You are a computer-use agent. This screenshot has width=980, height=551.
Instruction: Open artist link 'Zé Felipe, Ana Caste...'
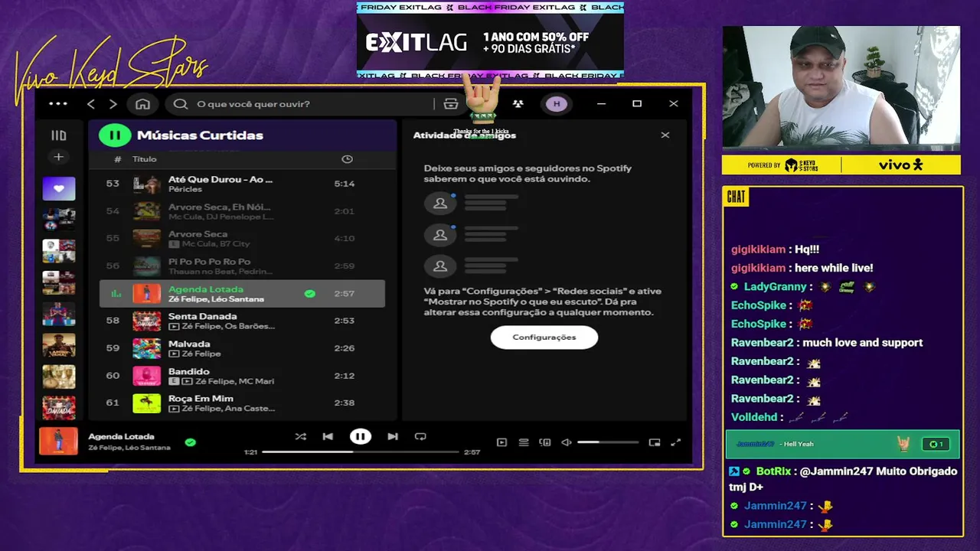(x=228, y=409)
